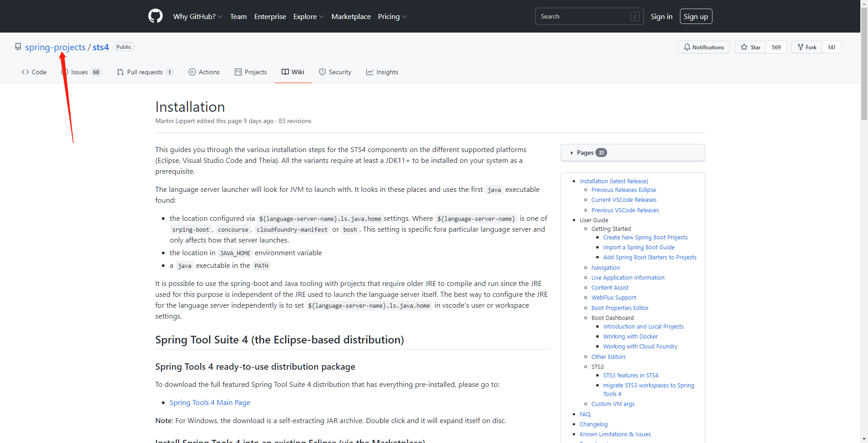Open Previous VSCode Releases link
The height and width of the screenshot is (443, 868).
(625, 210)
